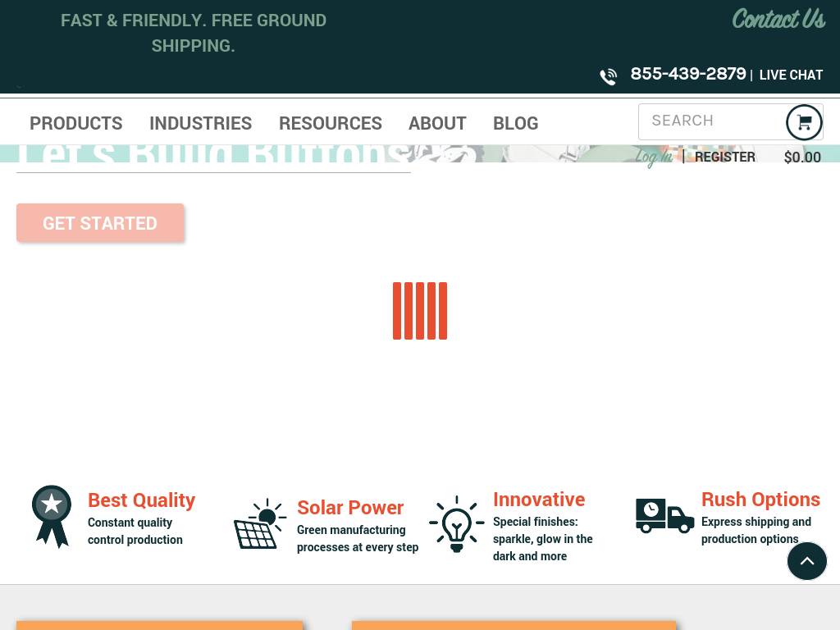Click the Get Started button

tap(100, 223)
